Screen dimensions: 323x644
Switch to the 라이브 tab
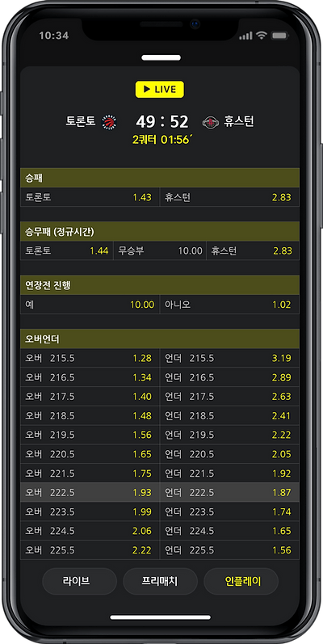pos(80,581)
